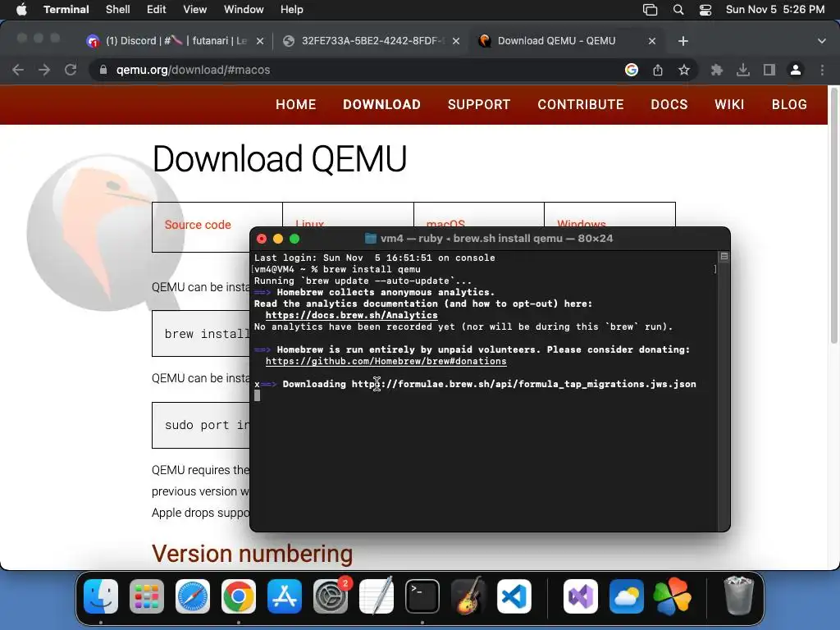Close the Discord browser tab

point(260,41)
